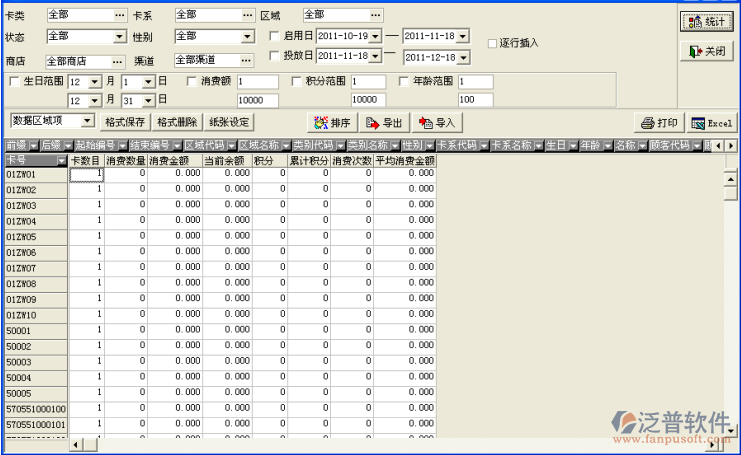This screenshot has width=741, height=455.
Task: Click the 卡数目 column header
Action: (86, 160)
